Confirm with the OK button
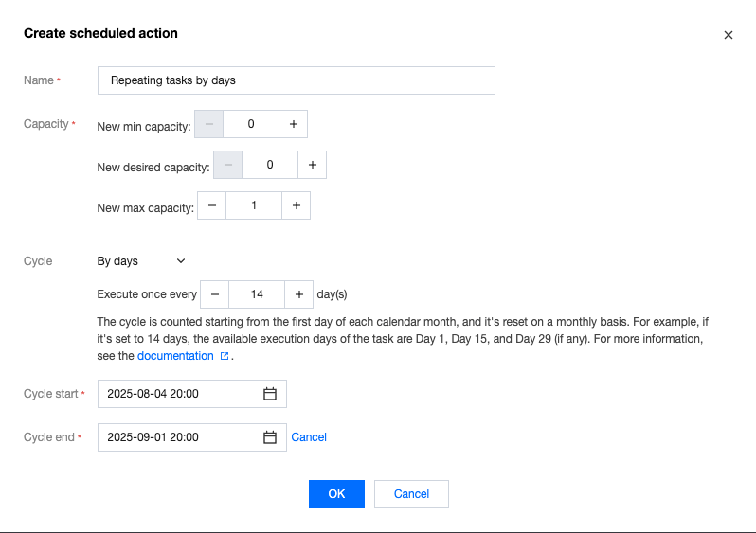756x533 pixels. pyautogui.click(x=336, y=494)
